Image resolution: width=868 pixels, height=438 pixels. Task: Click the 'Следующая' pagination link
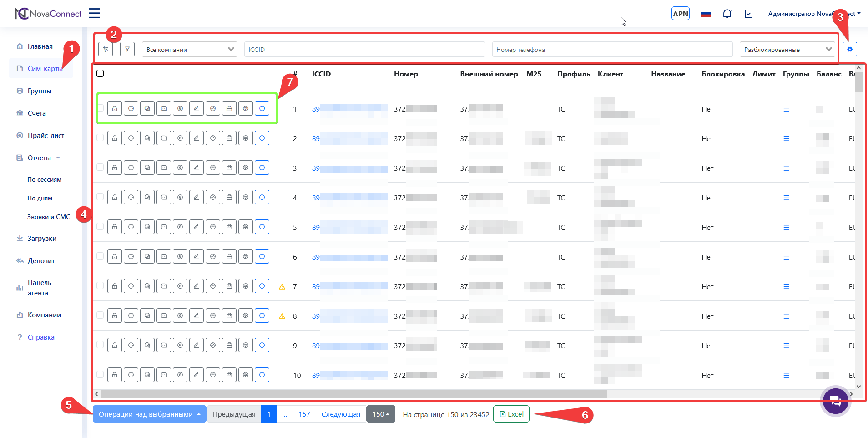point(341,414)
